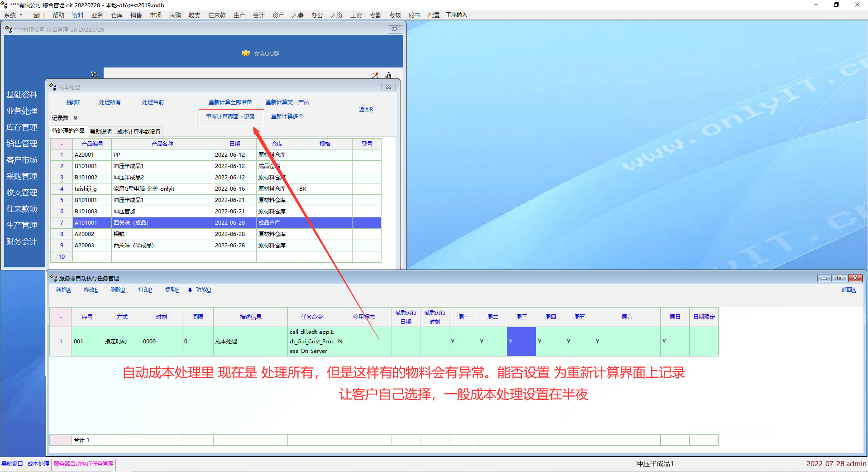Switch to 成本计算参数设置 tab

point(138,132)
